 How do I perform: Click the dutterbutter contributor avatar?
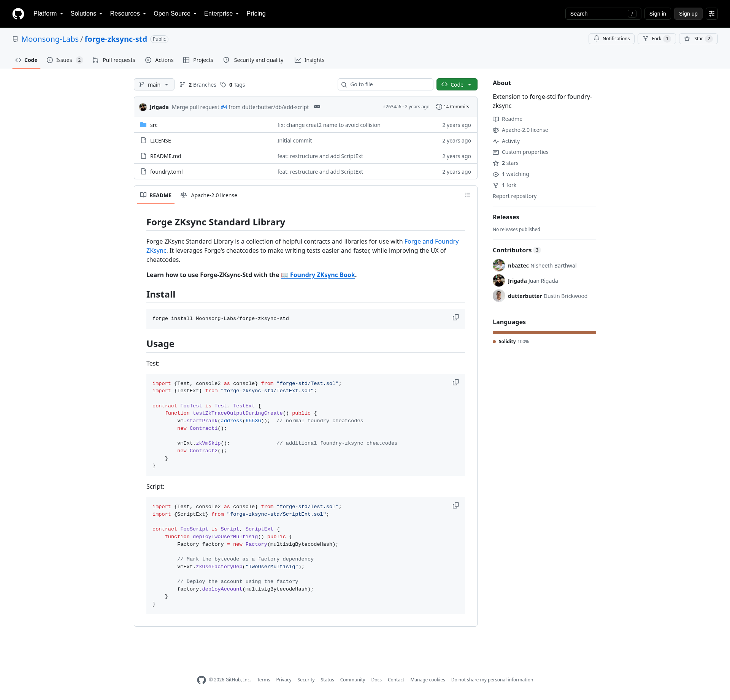(499, 296)
